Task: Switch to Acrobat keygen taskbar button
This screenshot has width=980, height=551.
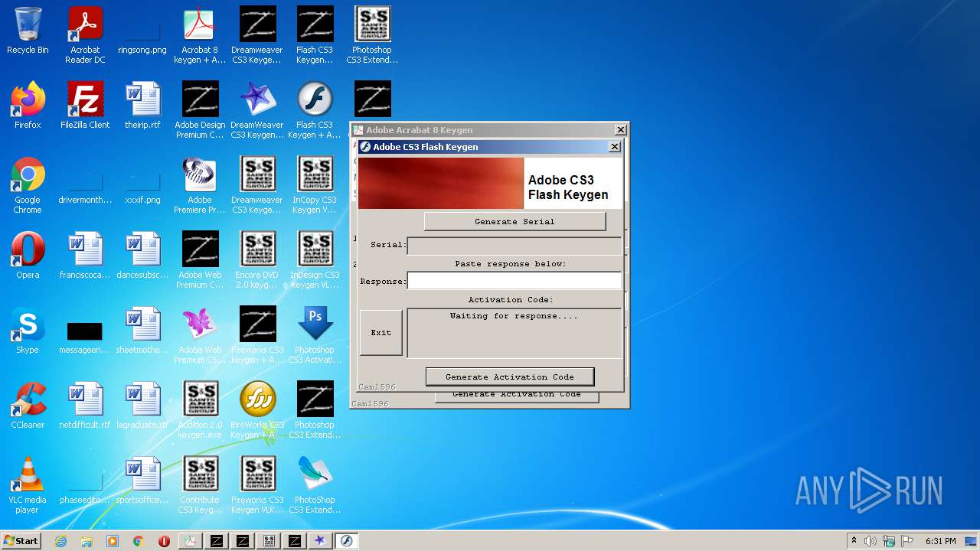Action: (190, 541)
